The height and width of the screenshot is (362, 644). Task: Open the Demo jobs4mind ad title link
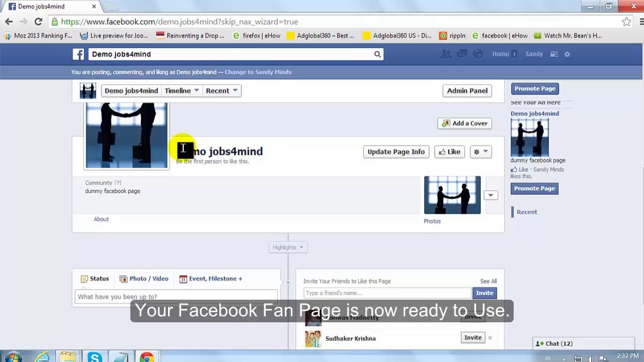pyautogui.click(x=535, y=114)
